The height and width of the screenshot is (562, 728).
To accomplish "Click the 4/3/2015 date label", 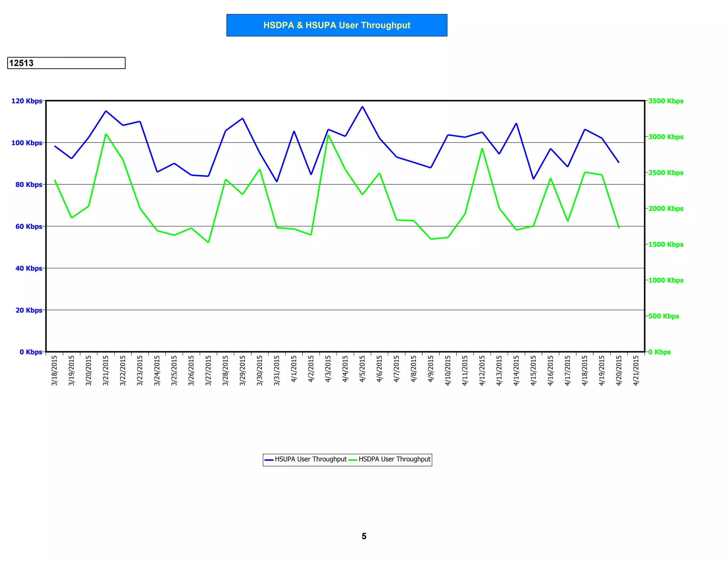I will (x=328, y=369).
